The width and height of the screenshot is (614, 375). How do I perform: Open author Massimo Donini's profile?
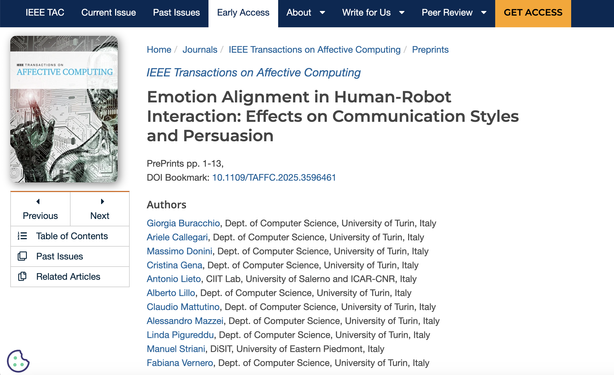179,251
